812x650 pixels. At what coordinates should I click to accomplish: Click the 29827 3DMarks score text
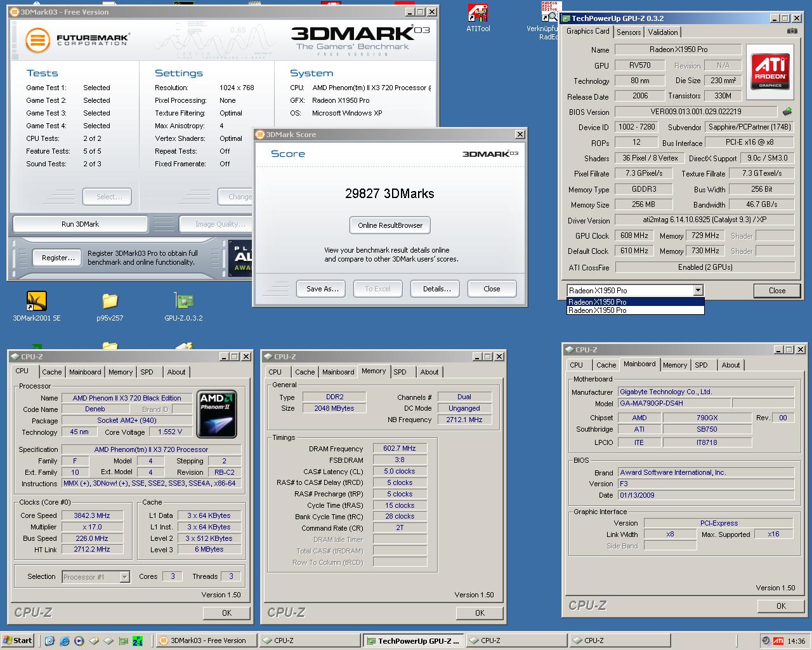click(x=390, y=194)
